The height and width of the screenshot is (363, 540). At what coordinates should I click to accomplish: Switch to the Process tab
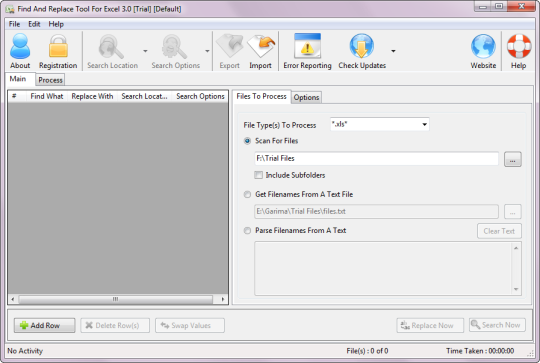click(50, 80)
